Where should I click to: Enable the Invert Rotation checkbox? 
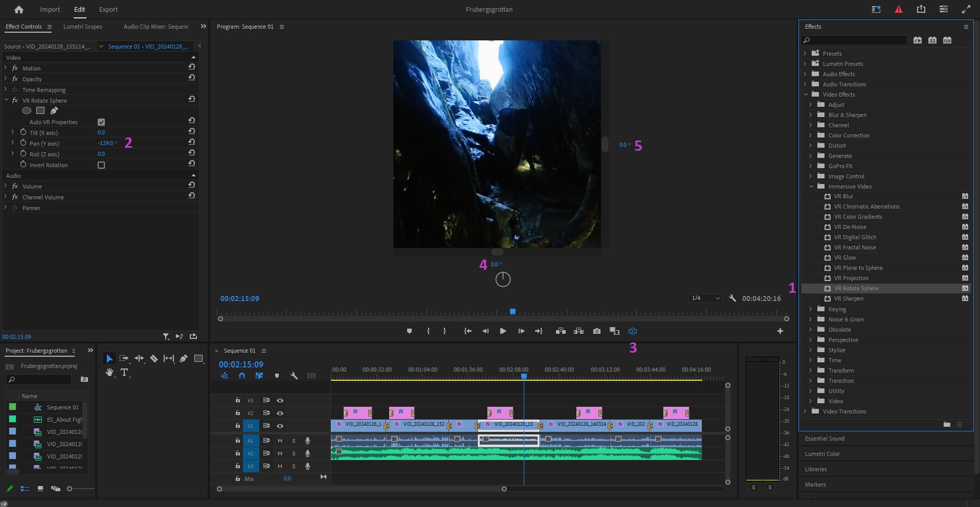101,165
